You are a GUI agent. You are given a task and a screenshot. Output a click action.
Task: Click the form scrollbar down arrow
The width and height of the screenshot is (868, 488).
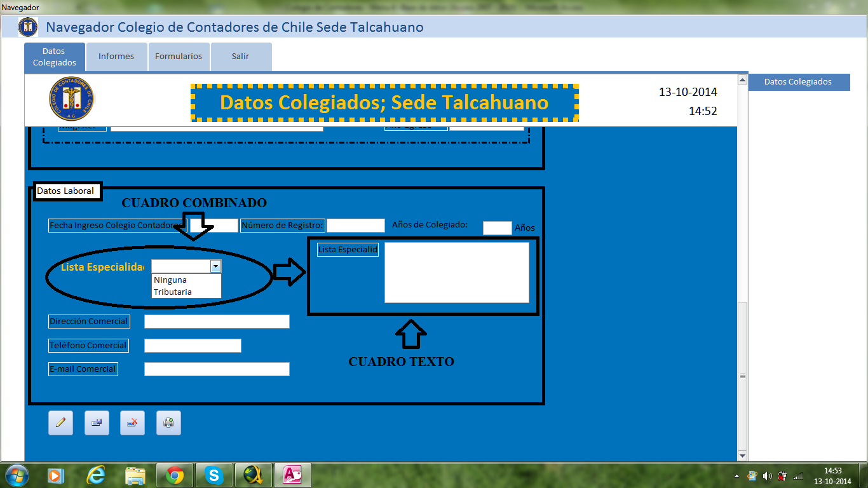click(x=742, y=456)
